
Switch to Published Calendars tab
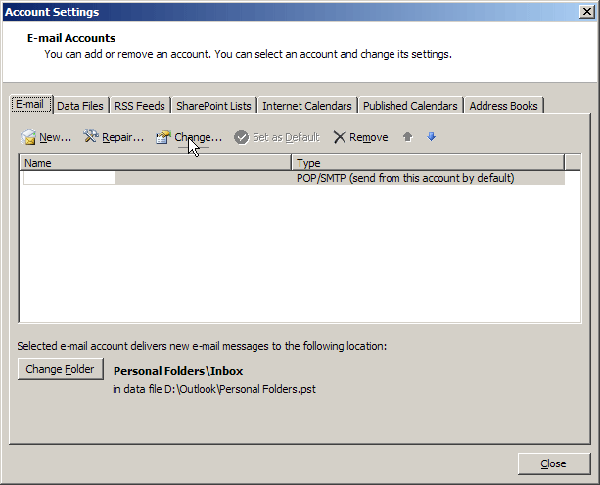tap(410, 106)
